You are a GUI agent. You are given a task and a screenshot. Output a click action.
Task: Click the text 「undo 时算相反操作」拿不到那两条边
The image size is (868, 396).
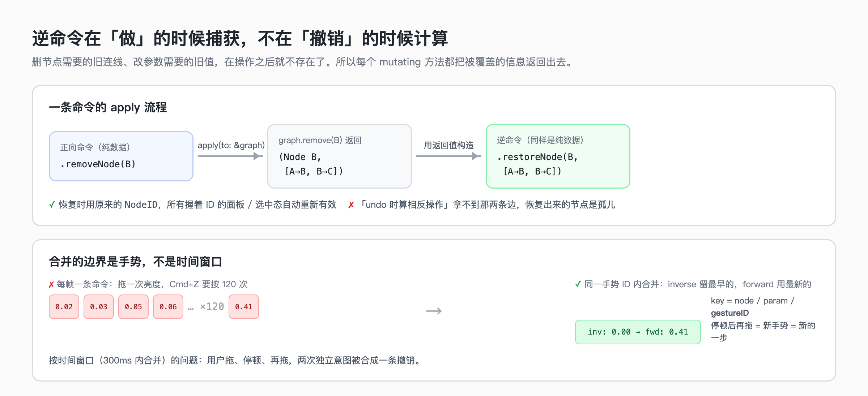click(437, 205)
